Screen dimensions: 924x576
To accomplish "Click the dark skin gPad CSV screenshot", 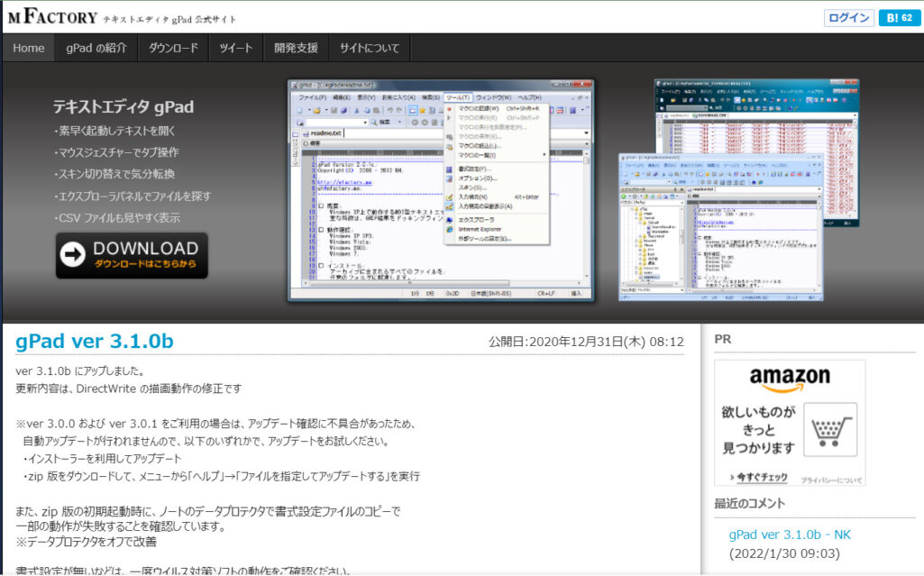I will point(756,116).
